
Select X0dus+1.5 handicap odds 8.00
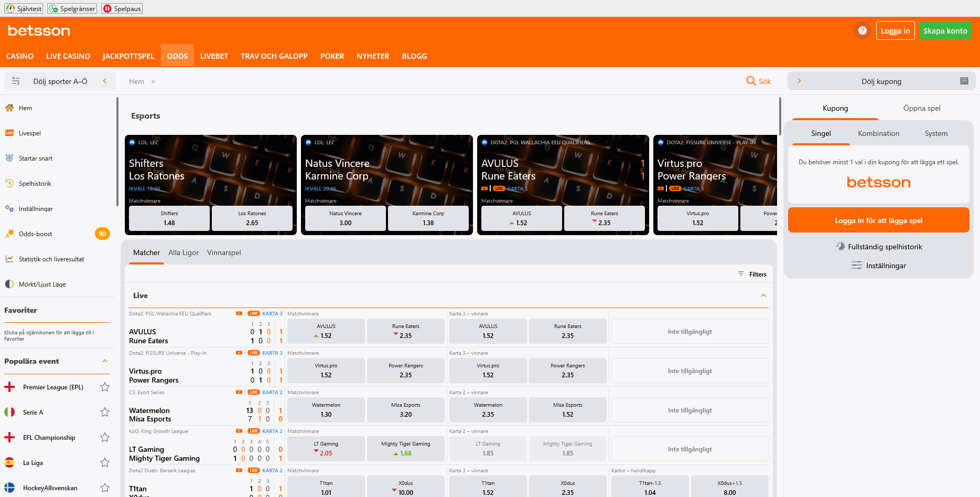point(729,488)
